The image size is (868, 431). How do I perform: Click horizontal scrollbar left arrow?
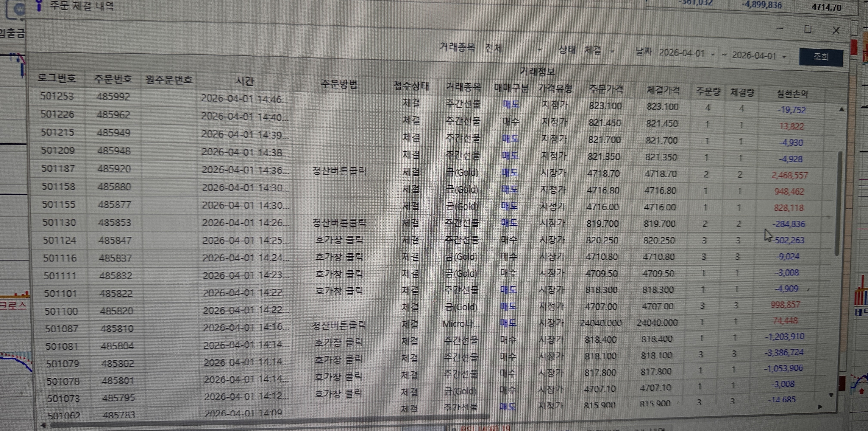coord(43,425)
